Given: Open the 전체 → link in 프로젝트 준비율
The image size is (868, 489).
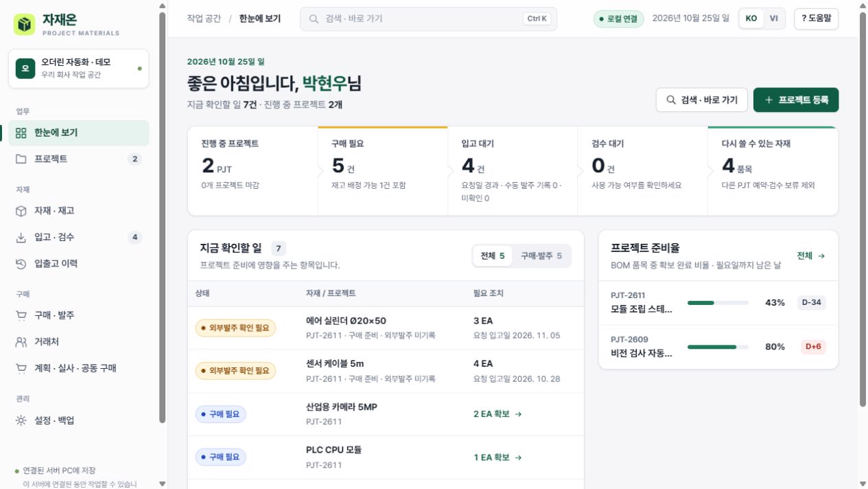Looking at the screenshot, I should click(x=811, y=256).
